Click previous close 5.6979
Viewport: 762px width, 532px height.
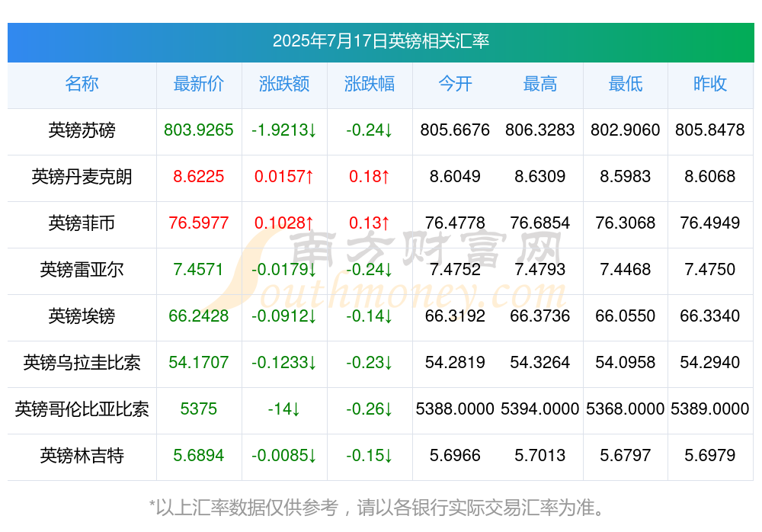[x=710, y=456]
